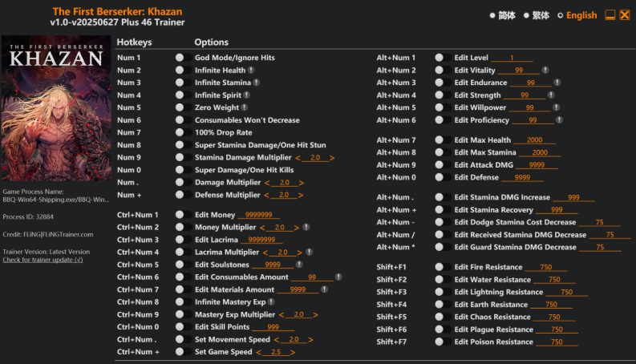Click the info icon next to Edit Endurance
636x364 pixels.
(x=557, y=83)
